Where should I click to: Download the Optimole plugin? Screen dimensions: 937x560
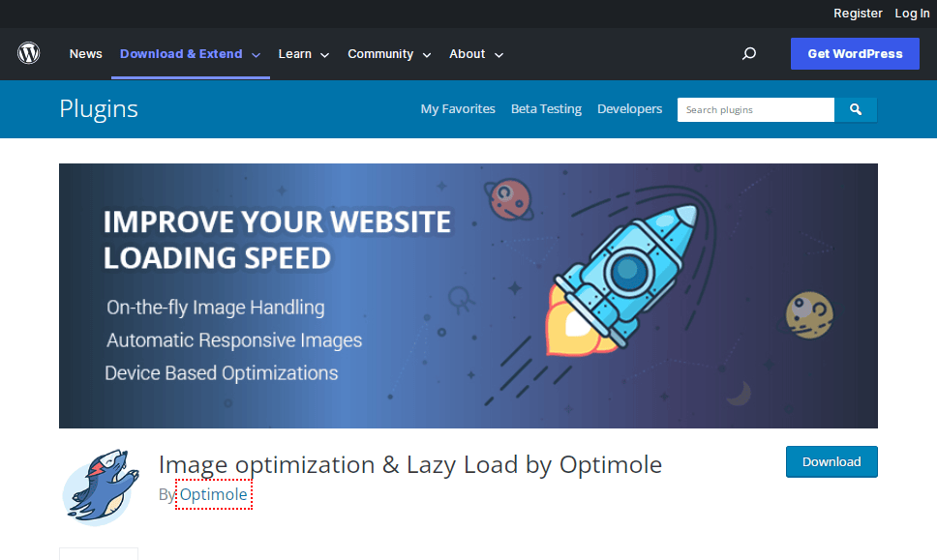831,461
